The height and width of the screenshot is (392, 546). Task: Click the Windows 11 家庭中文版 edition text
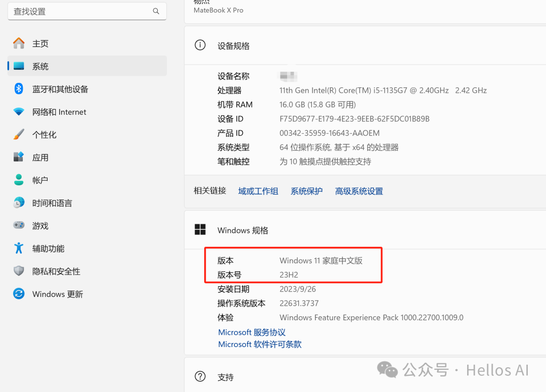pyautogui.click(x=321, y=261)
